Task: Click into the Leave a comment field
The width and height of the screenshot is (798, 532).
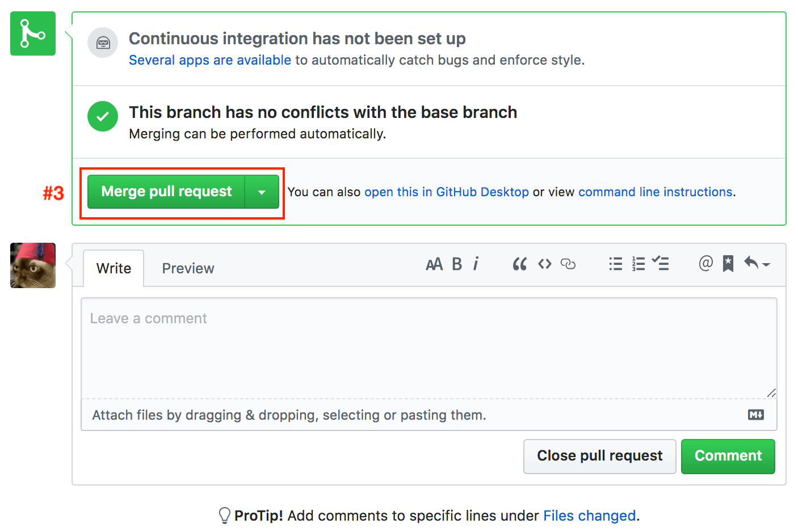Action: pyautogui.click(x=429, y=348)
